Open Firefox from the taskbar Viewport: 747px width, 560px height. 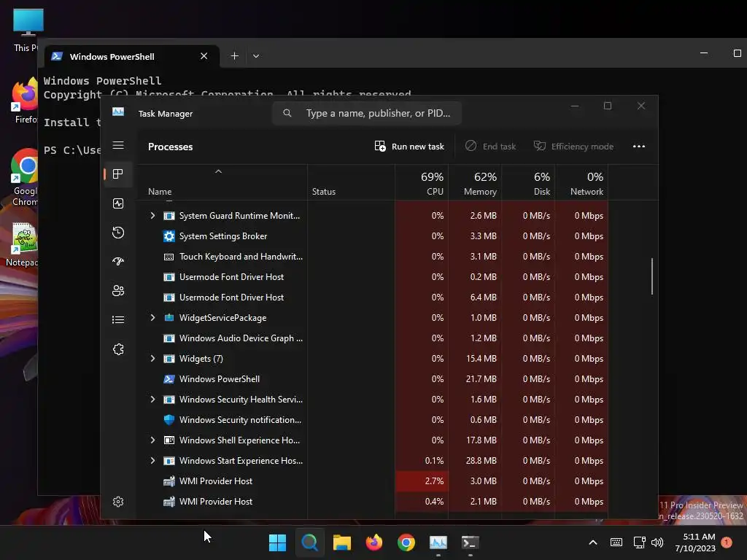[x=374, y=542]
